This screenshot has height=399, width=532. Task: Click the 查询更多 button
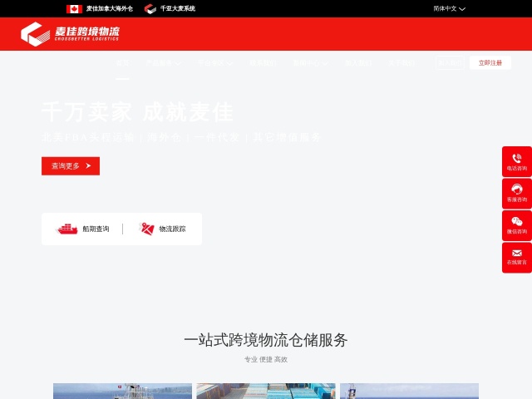click(x=71, y=166)
